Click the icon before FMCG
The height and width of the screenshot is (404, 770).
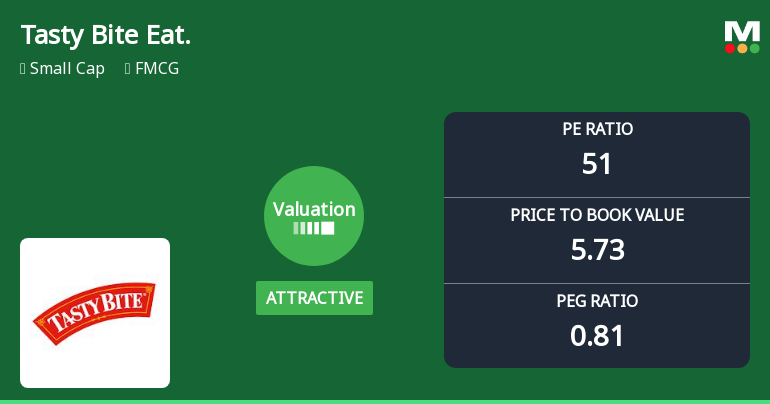coord(128,69)
